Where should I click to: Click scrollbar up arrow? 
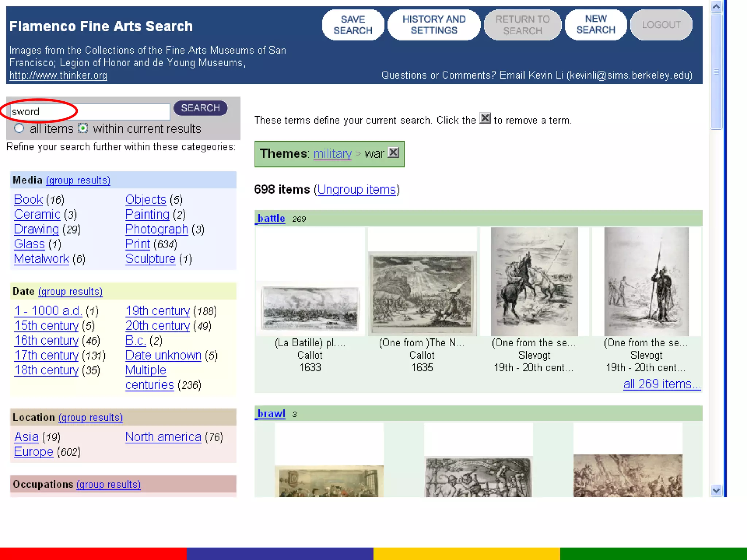coord(716,7)
